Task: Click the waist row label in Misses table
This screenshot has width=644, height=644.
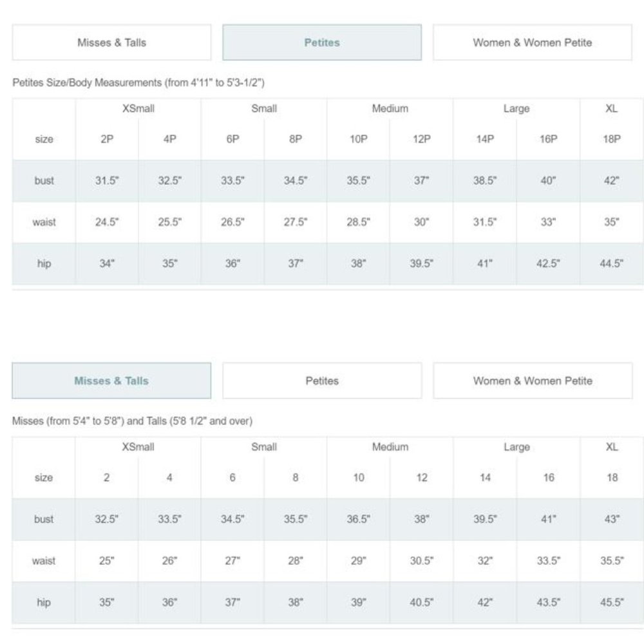Action: tap(44, 561)
